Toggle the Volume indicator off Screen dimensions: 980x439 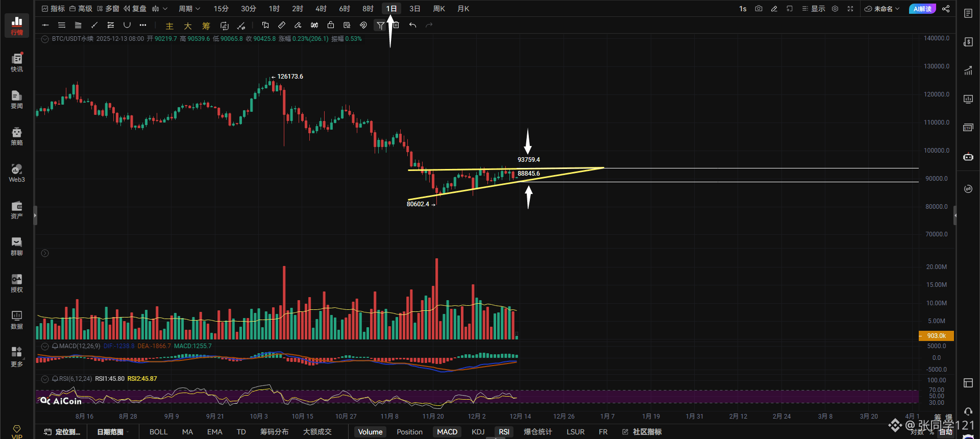[370, 432]
